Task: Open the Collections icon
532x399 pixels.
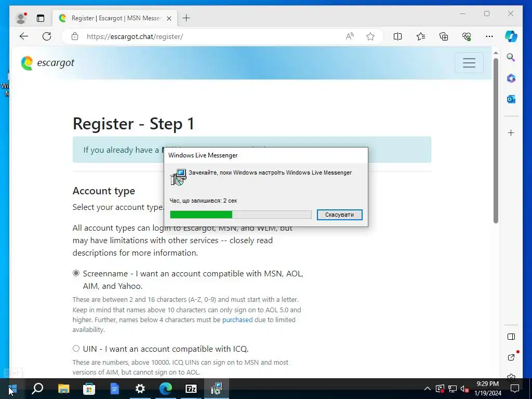Action: click(444, 36)
